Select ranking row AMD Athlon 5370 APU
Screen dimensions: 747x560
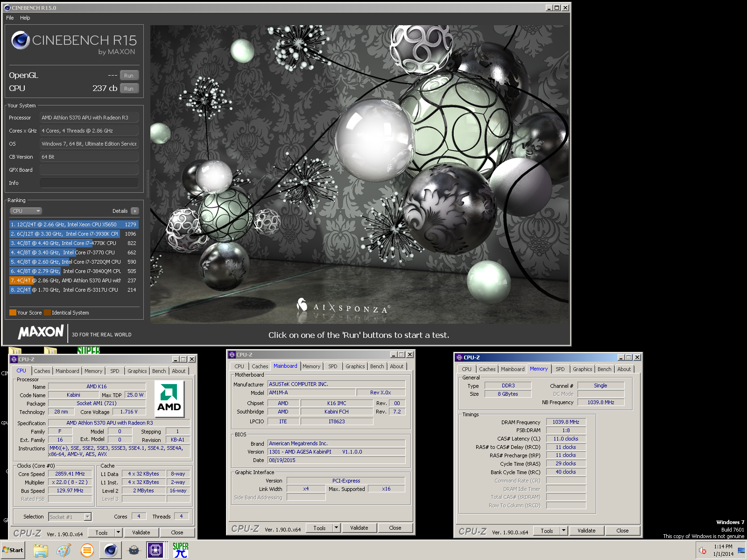(74, 280)
